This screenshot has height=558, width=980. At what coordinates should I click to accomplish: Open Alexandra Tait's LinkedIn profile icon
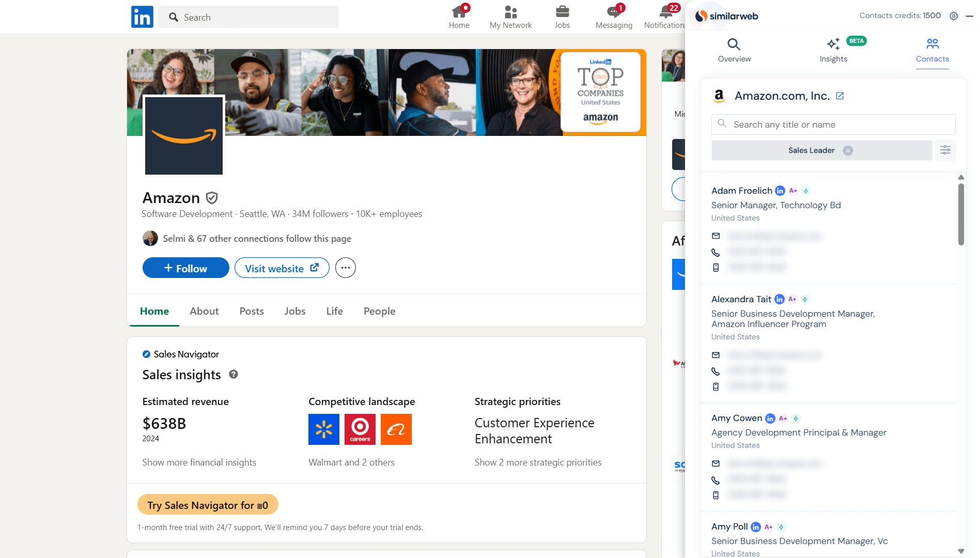point(780,299)
